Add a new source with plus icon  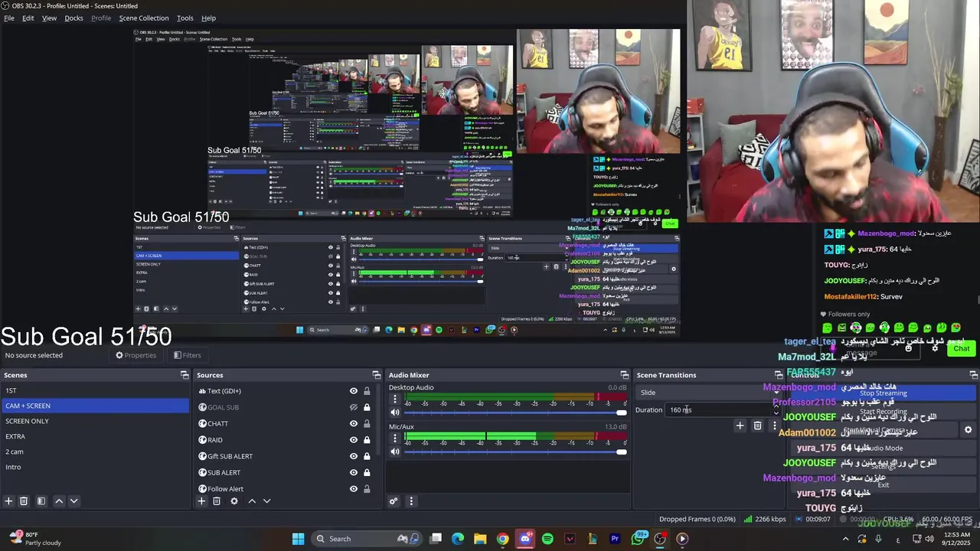coord(201,501)
